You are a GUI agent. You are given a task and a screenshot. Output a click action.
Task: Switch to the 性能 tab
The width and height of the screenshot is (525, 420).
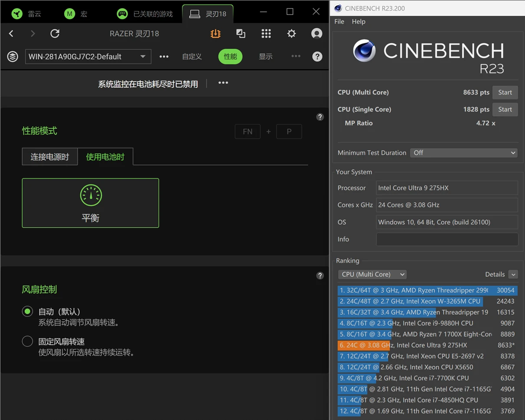coord(230,56)
